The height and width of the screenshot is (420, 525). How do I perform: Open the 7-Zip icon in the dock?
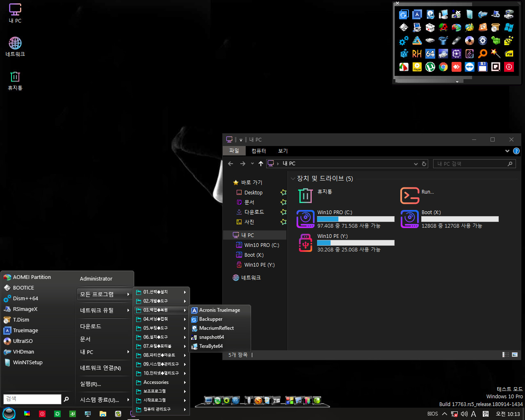276,400
